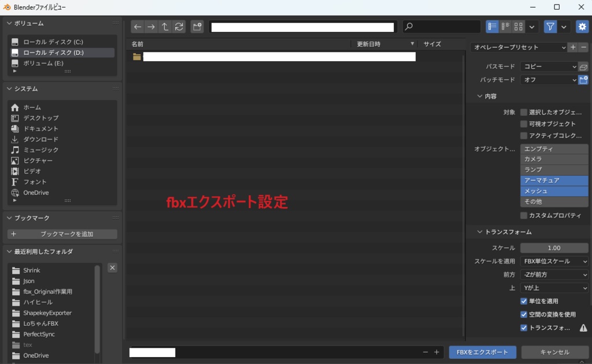Enable the 選択したオブジェクト checkbox

(524, 112)
